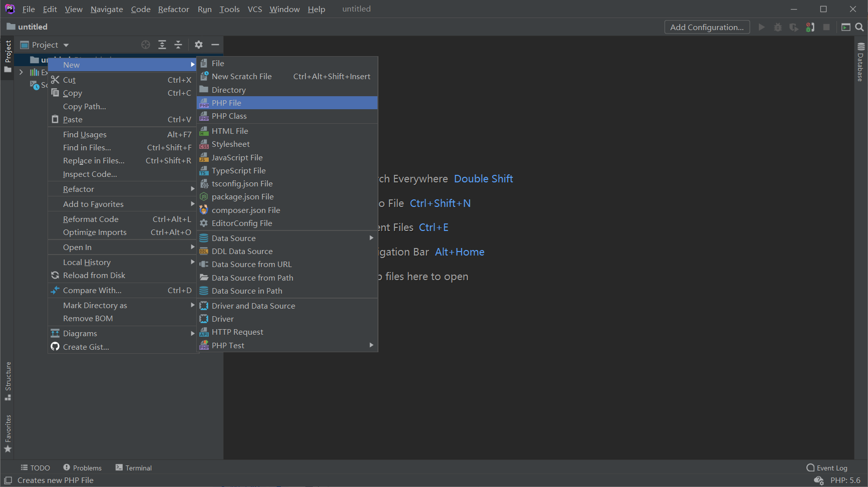
Task: Click the untitled breadcrumb in navigation bar
Action: tap(28, 27)
